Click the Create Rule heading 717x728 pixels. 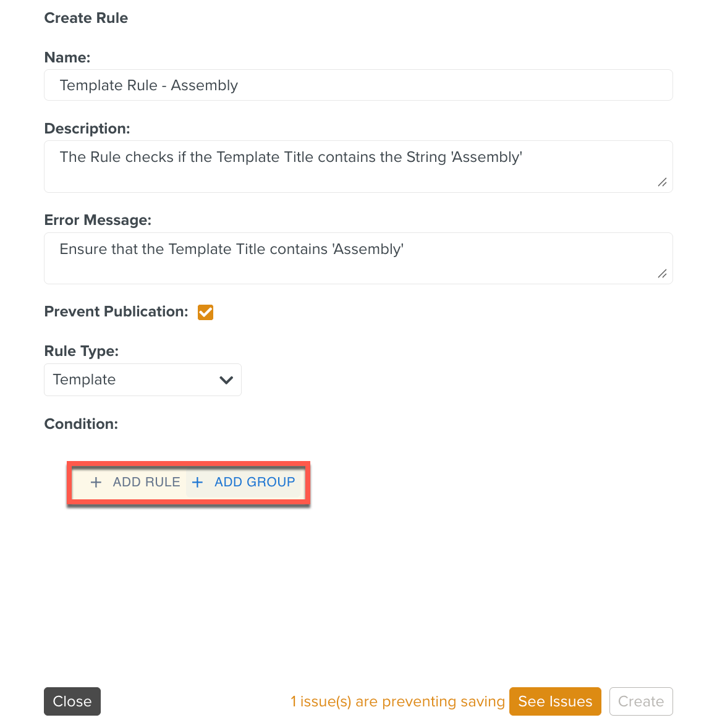click(86, 18)
